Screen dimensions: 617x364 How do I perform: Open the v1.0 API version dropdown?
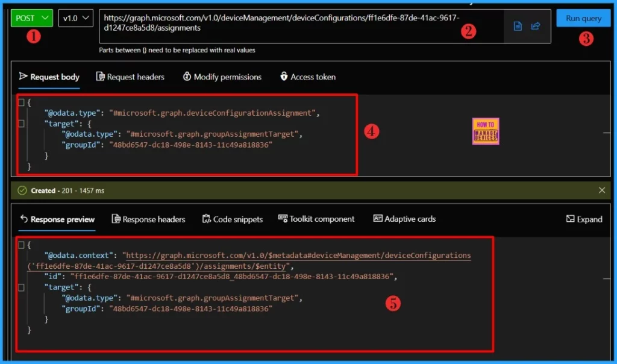(x=75, y=18)
